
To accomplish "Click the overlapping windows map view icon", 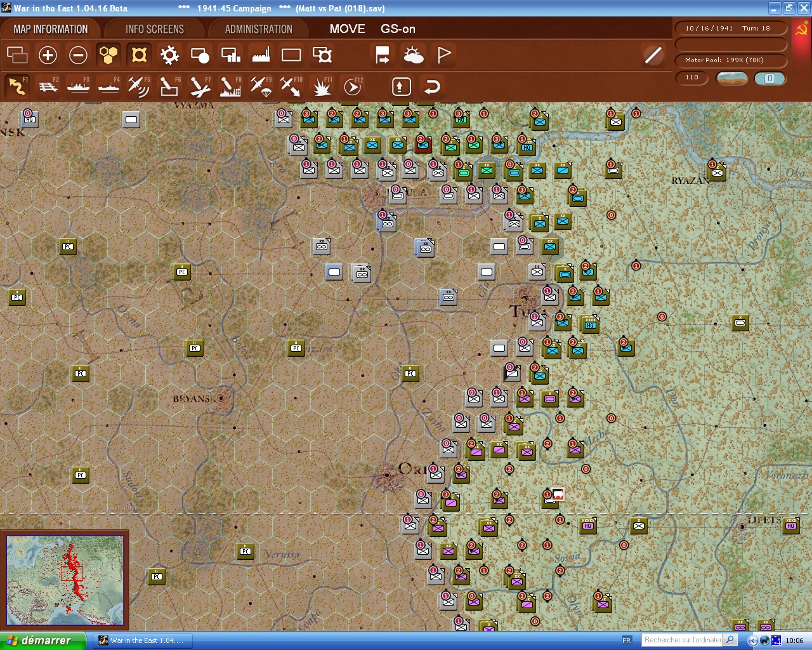I will [x=17, y=55].
